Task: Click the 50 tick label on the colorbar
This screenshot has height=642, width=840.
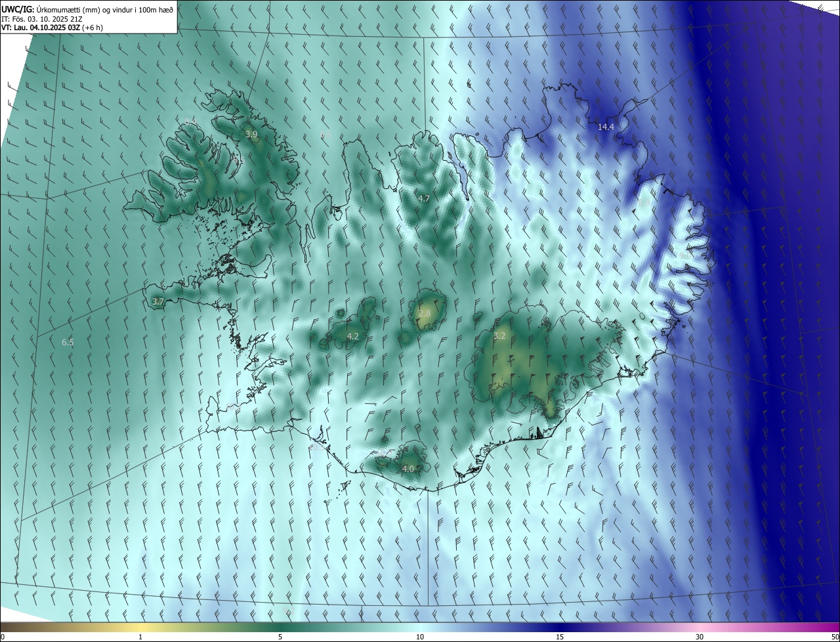Action: tap(835, 637)
